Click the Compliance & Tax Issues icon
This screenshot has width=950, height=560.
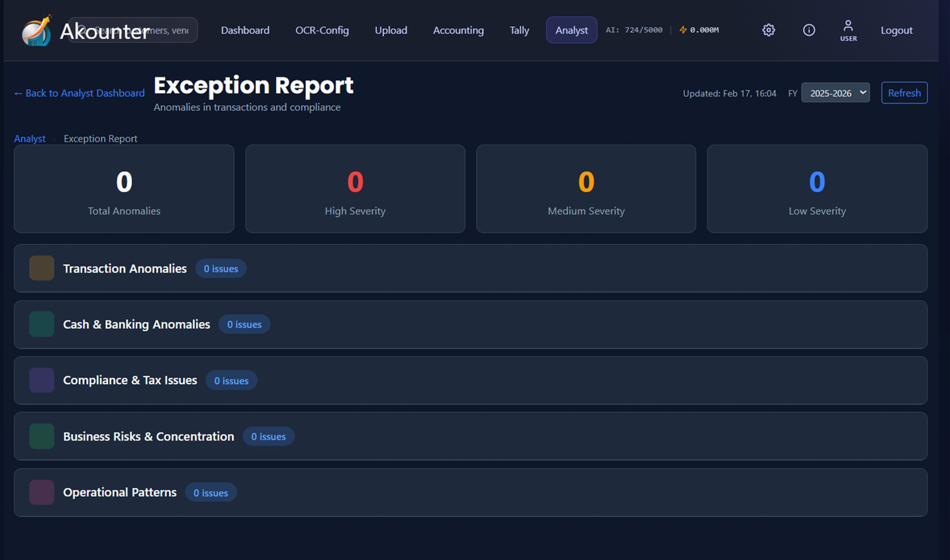point(41,380)
